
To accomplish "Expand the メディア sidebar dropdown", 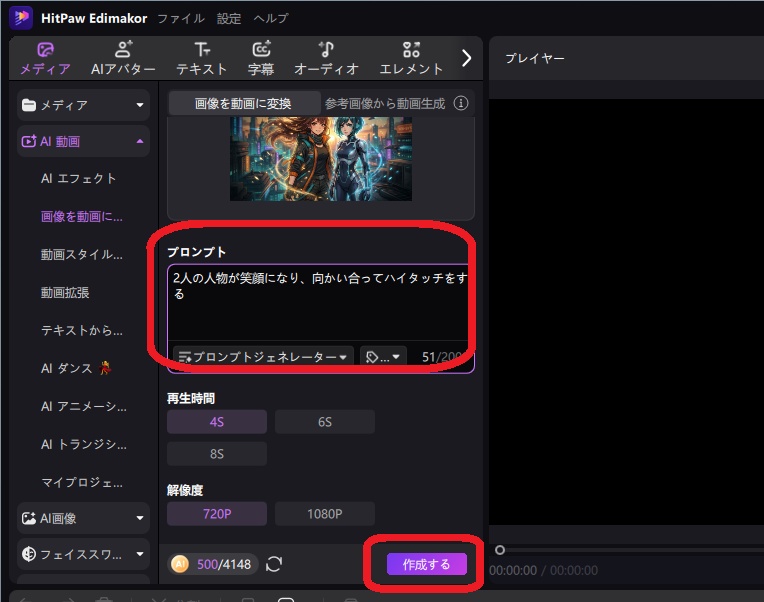I will pos(83,105).
